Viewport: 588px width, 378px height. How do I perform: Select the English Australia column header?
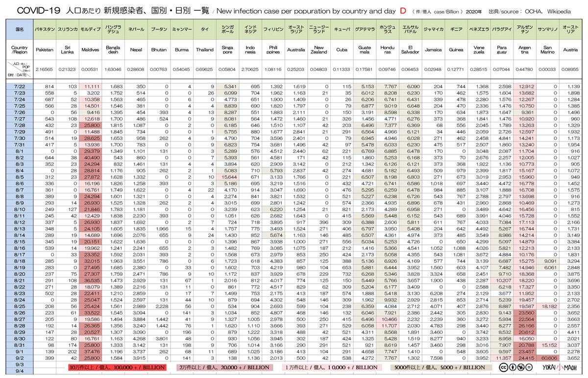click(296, 49)
